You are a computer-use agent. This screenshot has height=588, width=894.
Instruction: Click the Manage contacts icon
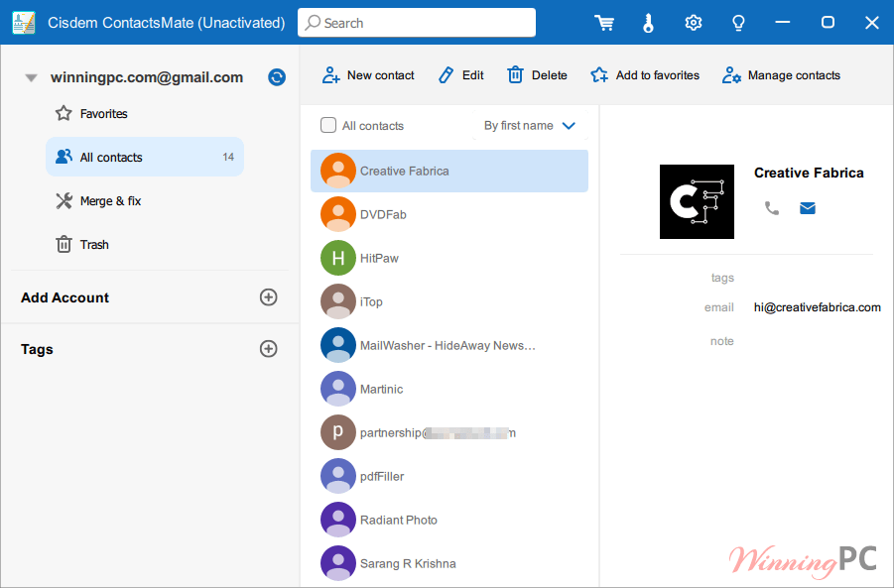coord(731,75)
